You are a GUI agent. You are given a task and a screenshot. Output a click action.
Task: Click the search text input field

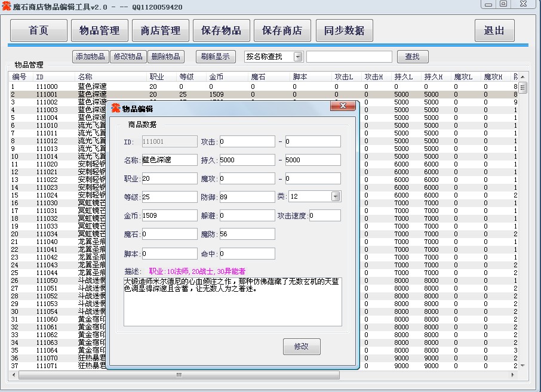click(x=349, y=57)
